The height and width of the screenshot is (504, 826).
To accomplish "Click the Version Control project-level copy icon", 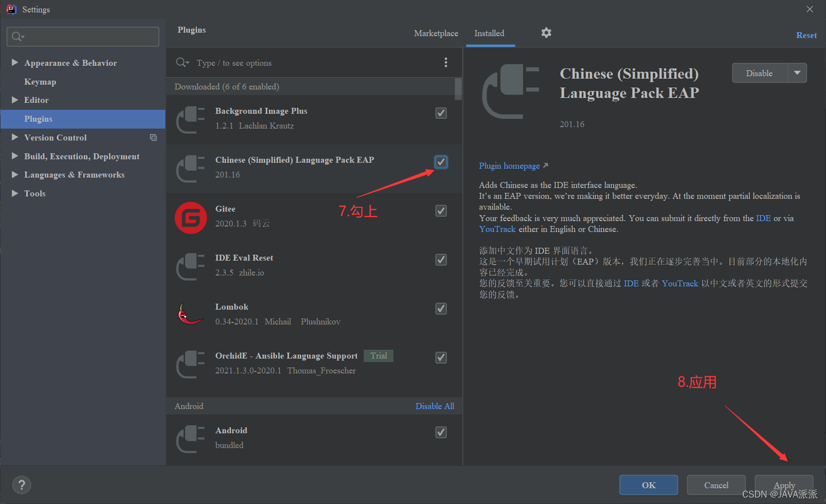I will pyautogui.click(x=153, y=137).
